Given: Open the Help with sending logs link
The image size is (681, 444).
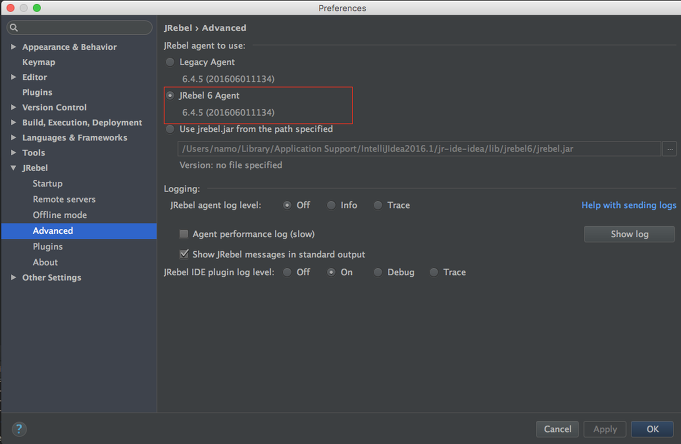Looking at the screenshot, I should [x=628, y=205].
